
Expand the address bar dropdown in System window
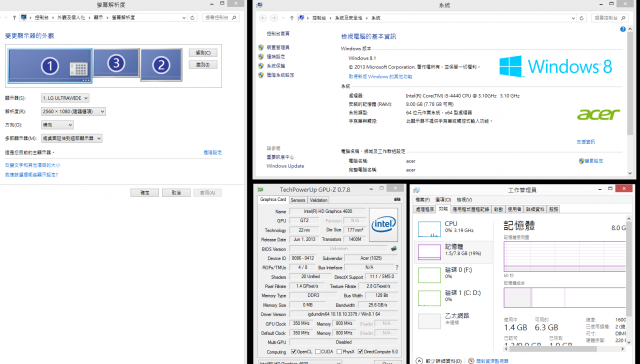coord(573,18)
